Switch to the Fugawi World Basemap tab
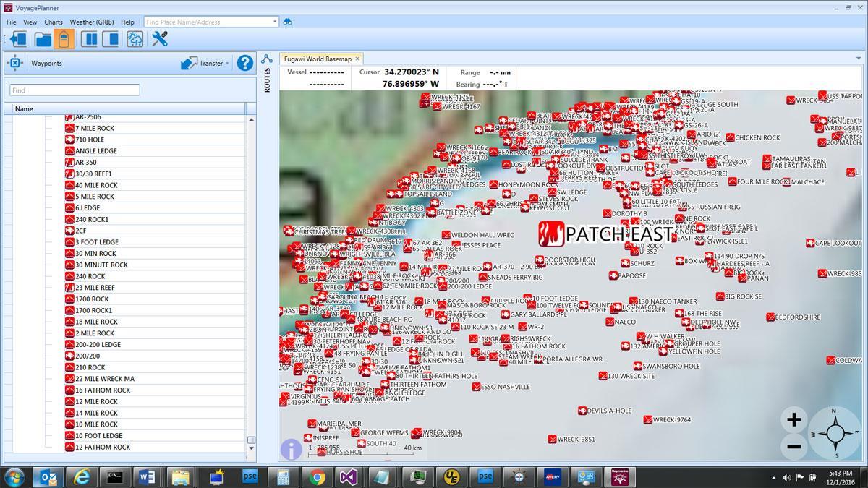This screenshot has width=868, height=488. [x=318, y=59]
